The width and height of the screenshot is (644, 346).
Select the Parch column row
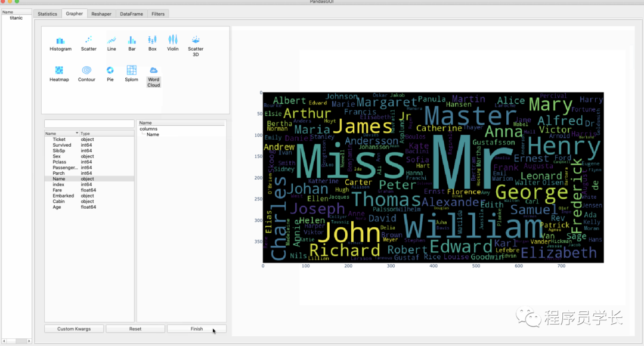(x=89, y=173)
